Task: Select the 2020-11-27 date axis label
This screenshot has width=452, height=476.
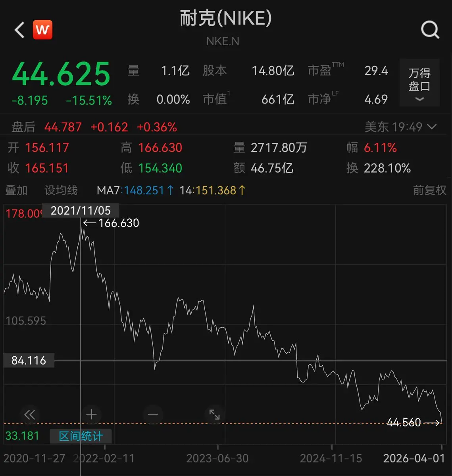Action: (x=34, y=459)
